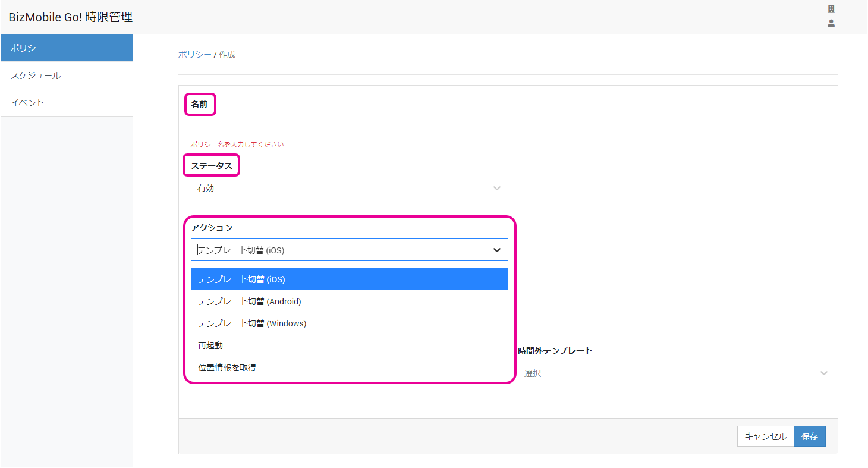Expand 時間外テンプレート using its chevron arrow
The width and height of the screenshot is (868, 468).
pos(824,373)
